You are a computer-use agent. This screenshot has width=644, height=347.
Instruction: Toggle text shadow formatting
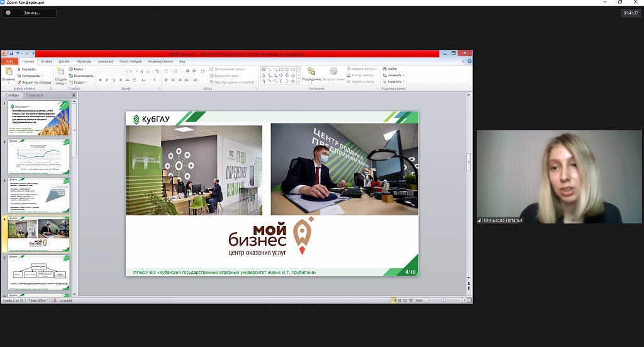(120, 80)
